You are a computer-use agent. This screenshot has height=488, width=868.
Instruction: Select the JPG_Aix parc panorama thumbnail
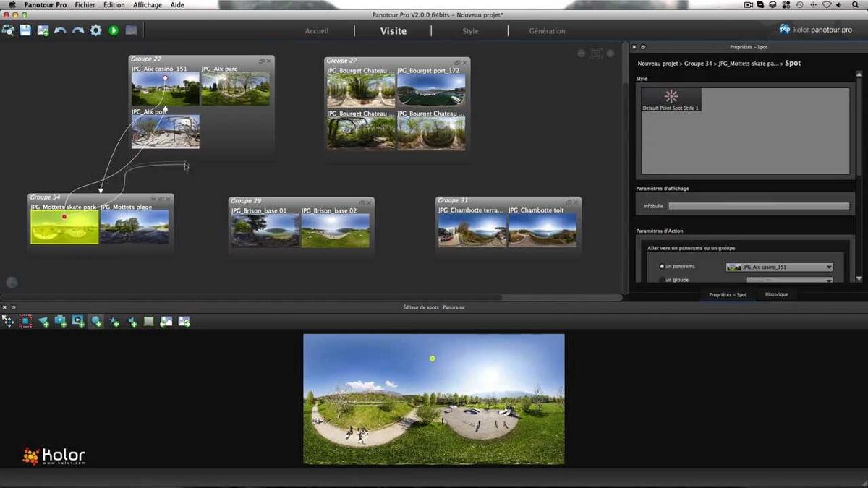(x=235, y=89)
